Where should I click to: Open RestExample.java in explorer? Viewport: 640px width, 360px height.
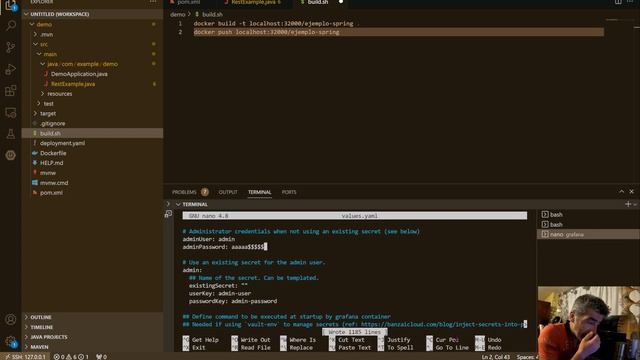coord(73,84)
